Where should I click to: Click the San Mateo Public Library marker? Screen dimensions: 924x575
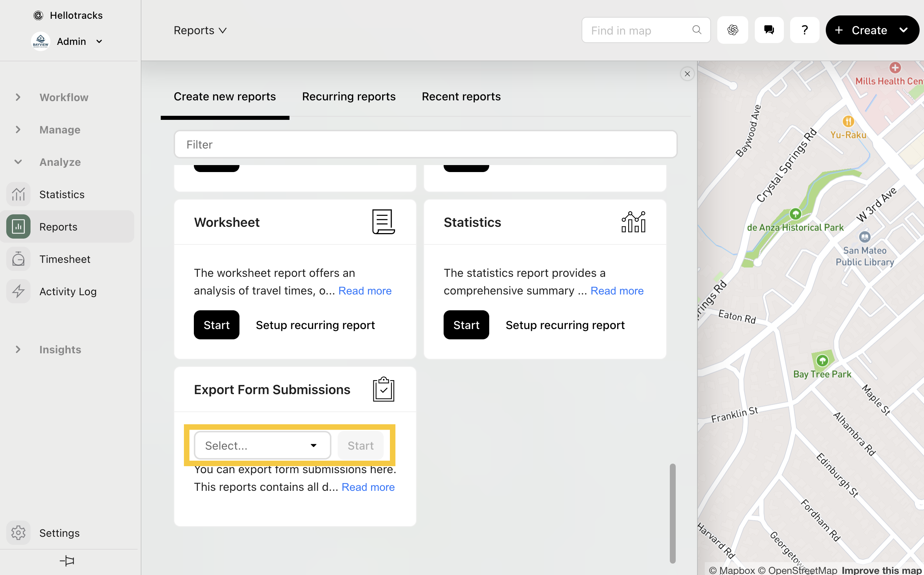pyautogui.click(x=865, y=237)
